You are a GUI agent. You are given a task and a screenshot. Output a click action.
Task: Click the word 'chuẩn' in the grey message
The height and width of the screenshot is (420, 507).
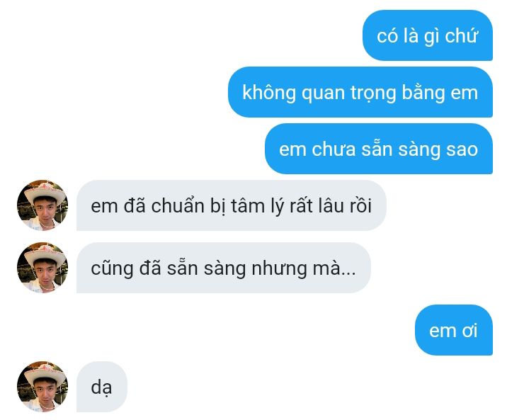[178, 205]
